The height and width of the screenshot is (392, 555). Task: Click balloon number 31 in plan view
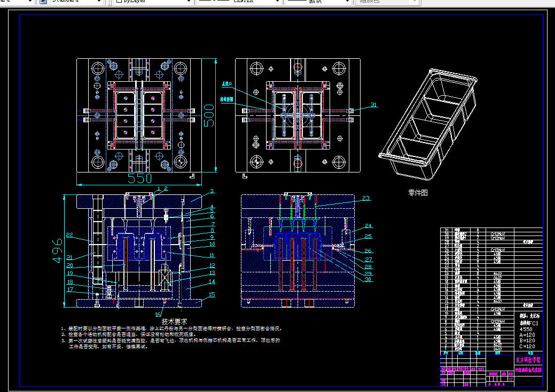(374, 105)
